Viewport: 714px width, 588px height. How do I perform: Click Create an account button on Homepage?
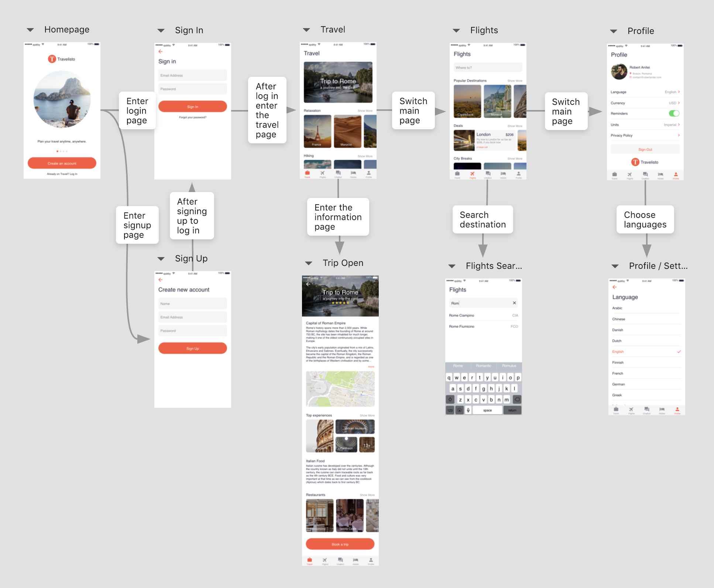62,164
